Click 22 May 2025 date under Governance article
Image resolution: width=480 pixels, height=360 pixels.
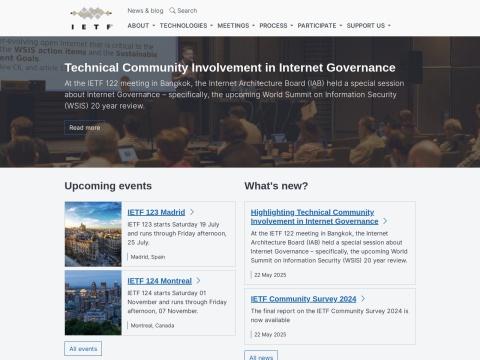tap(270, 275)
